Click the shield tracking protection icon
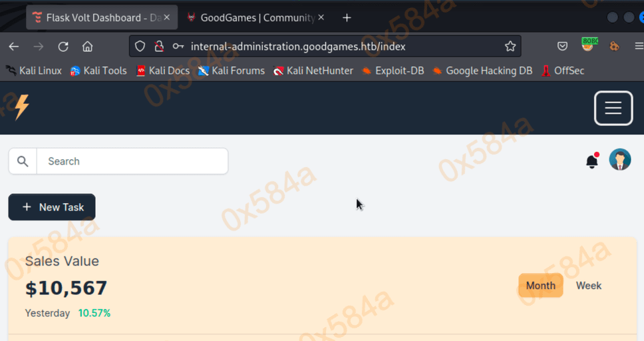The width and height of the screenshot is (644, 341). pyautogui.click(x=140, y=47)
